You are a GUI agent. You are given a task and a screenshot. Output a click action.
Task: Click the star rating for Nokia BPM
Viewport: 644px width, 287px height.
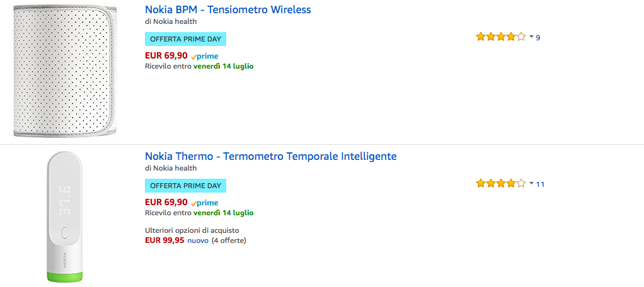[x=500, y=37]
